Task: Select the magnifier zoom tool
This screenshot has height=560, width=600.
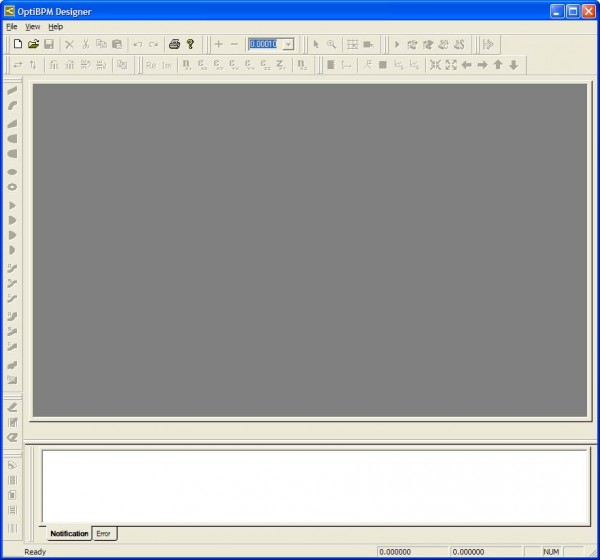Action: [x=331, y=44]
